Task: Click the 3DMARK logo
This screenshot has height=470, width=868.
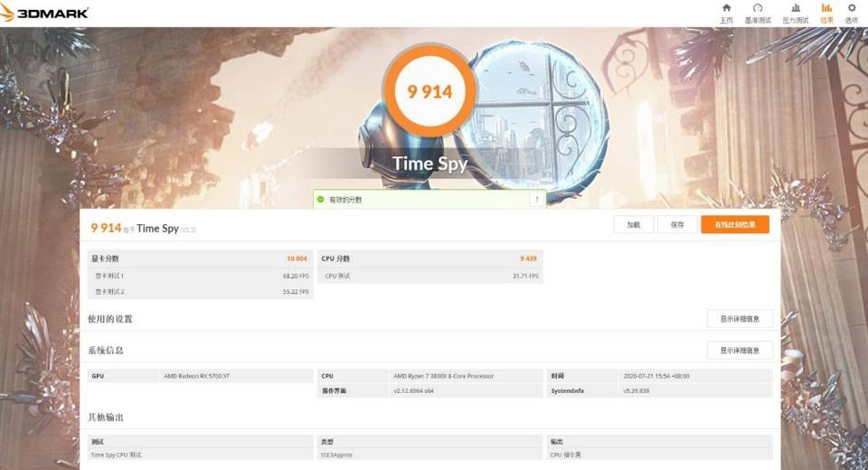Action: tap(44, 13)
